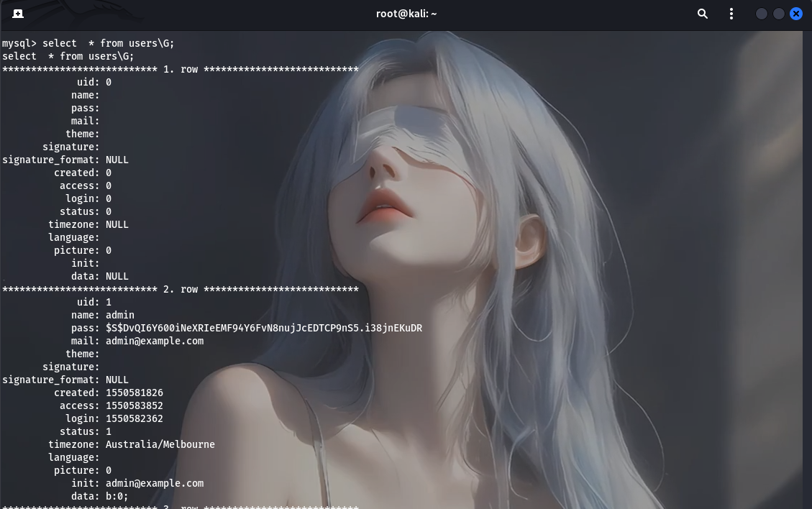The image size is (812, 509).
Task: Click the 'uid: 1' line
Action: pos(93,303)
